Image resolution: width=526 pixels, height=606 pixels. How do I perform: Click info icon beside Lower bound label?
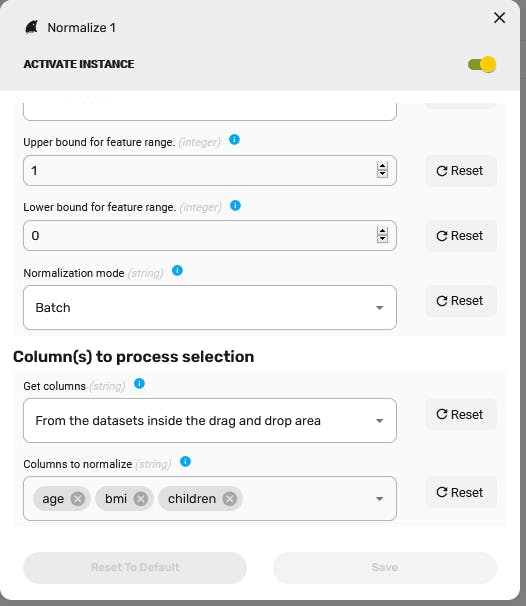235,206
